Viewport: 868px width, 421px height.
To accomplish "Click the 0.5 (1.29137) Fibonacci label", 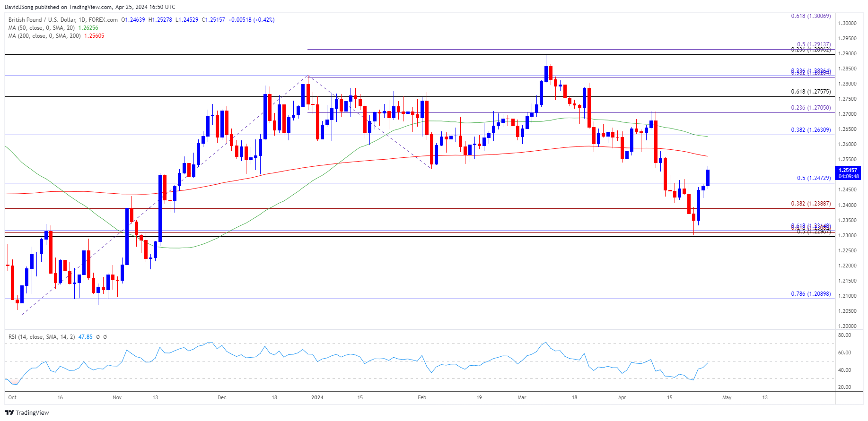I will click(814, 44).
